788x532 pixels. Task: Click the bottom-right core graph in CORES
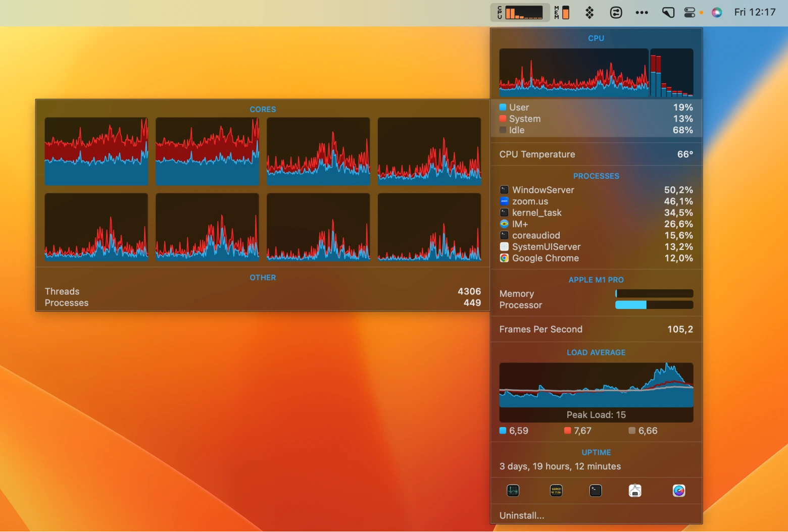429,227
